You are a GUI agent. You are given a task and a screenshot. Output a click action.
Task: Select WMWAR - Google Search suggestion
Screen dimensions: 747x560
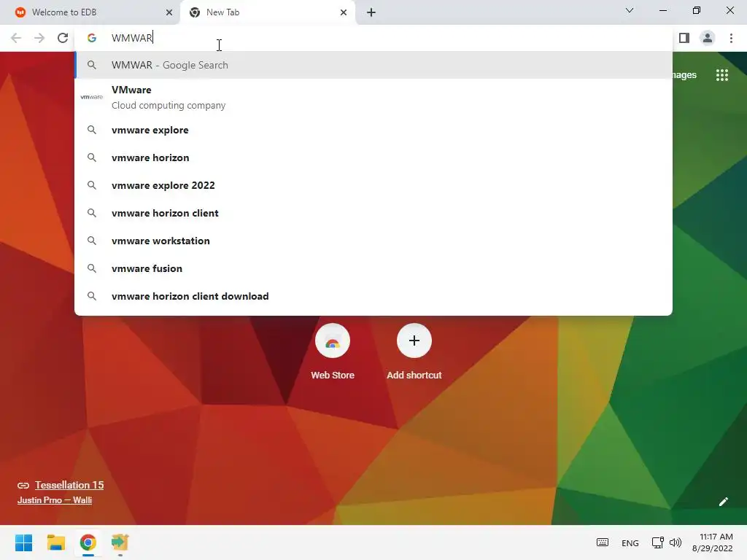373,65
